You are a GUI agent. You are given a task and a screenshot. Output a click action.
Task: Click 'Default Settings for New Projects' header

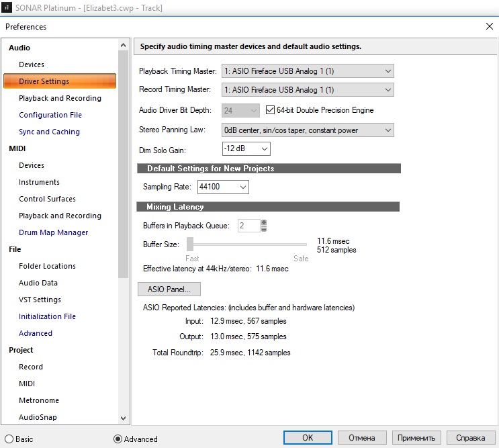click(x=269, y=169)
